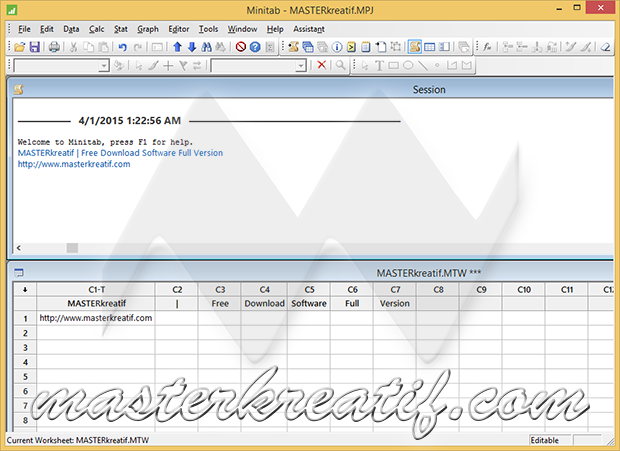This screenshot has width=620, height=451.
Task: Select the crosshair plus tool in graph toolbar
Action: [168, 66]
